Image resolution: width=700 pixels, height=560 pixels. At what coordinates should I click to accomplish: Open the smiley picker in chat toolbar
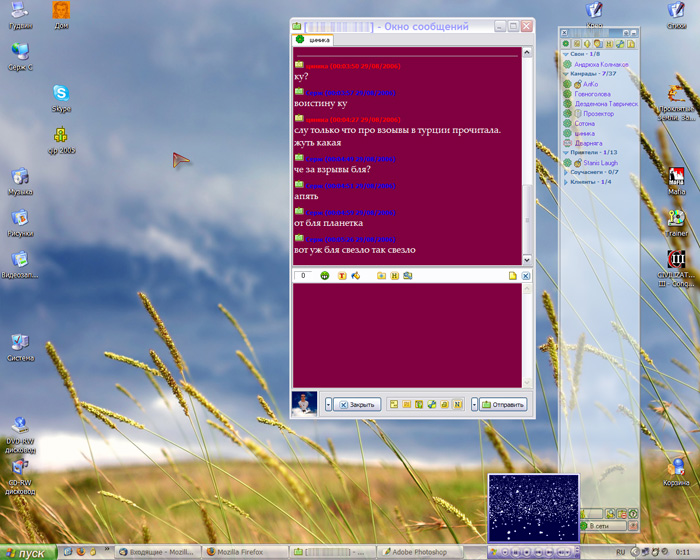325,275
